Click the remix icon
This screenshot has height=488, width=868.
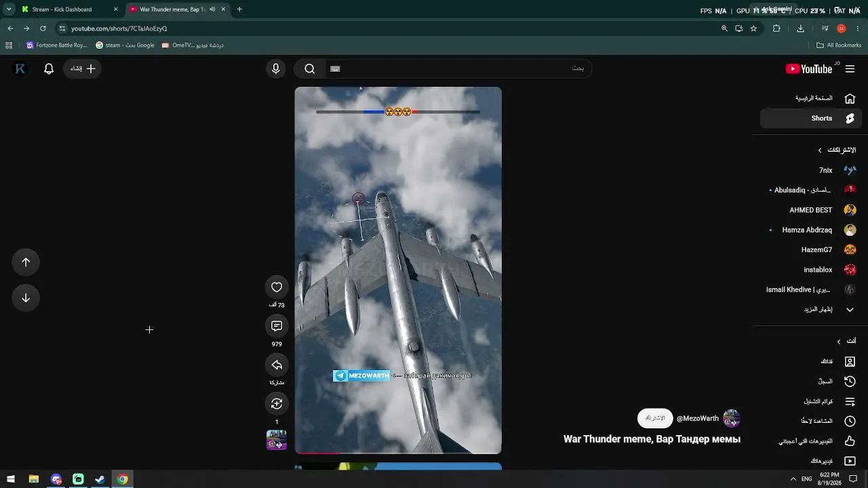coord(277,403)
